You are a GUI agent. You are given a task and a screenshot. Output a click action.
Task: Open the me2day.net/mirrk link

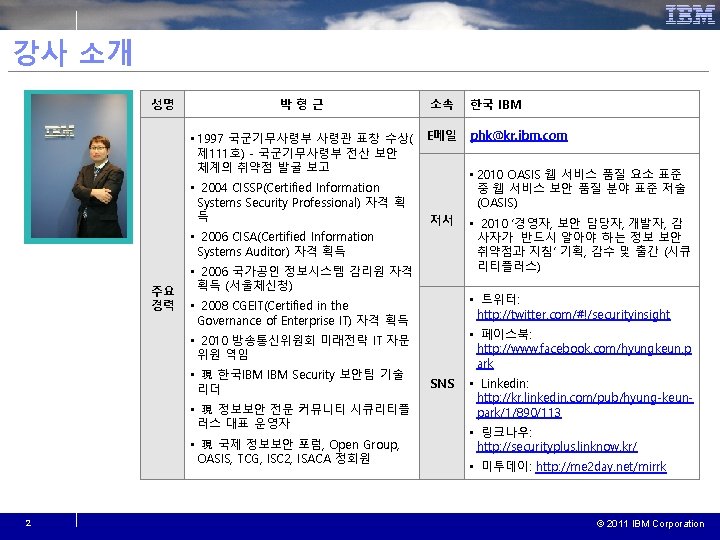601,467
